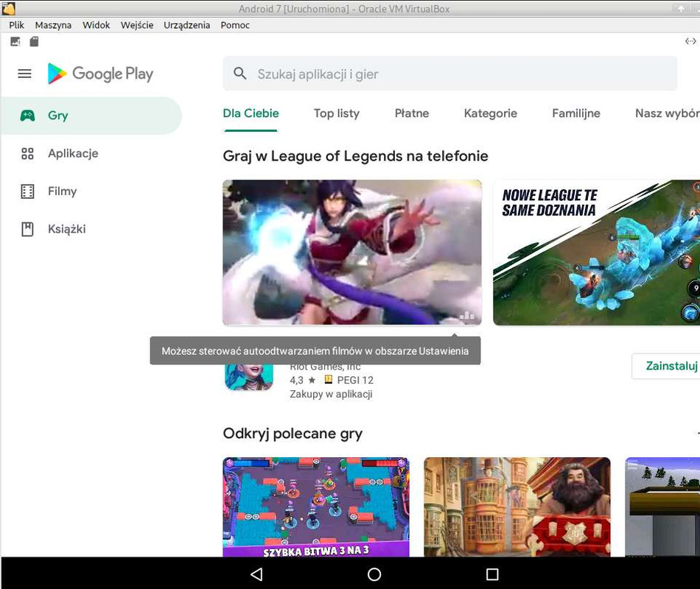Open the Gry sidebar section
Screen dimensions: 700x589
(91, 116)
